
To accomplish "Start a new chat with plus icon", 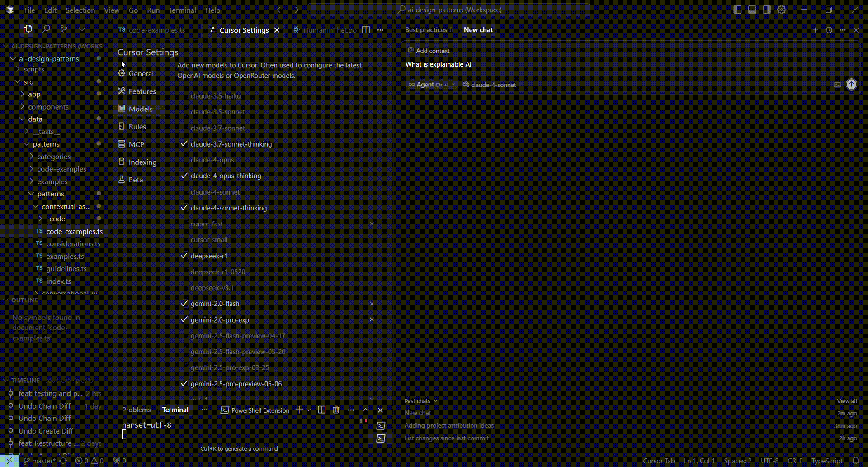I will (816, 30).
